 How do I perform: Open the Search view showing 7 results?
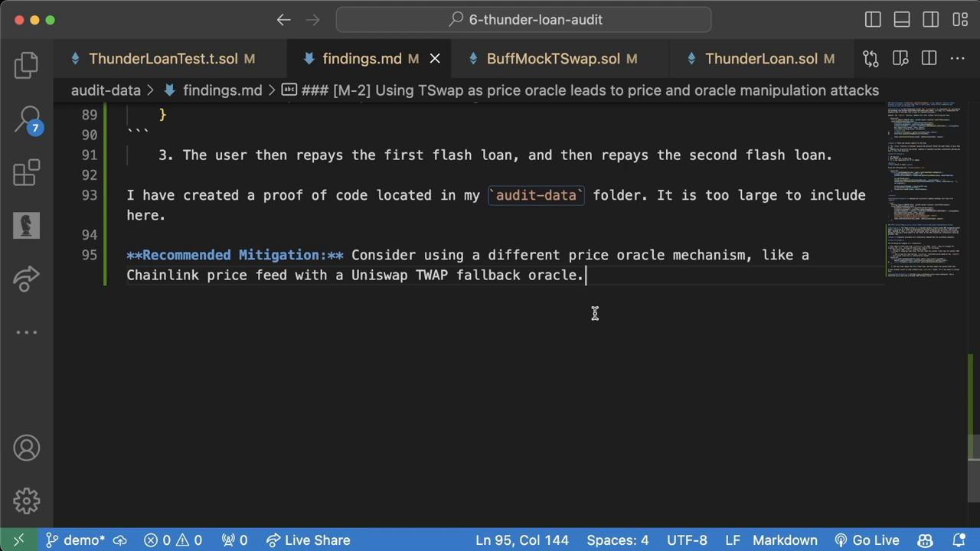26,119
